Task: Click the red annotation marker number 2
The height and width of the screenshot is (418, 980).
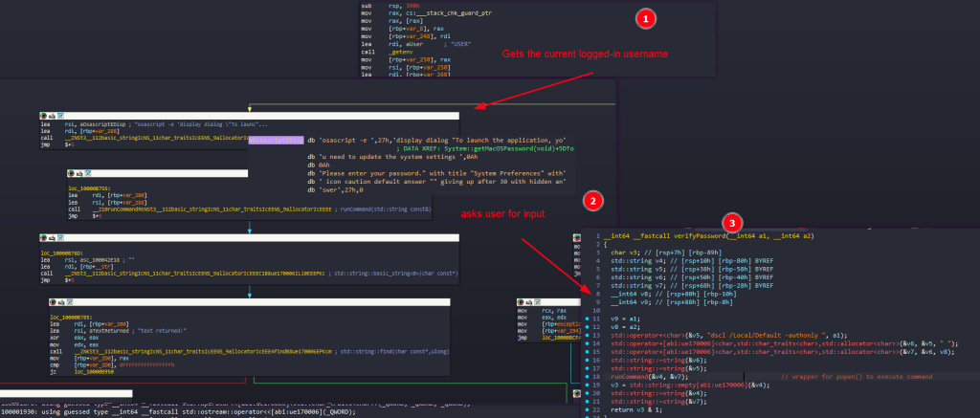Action: click(x=594, y=200)
